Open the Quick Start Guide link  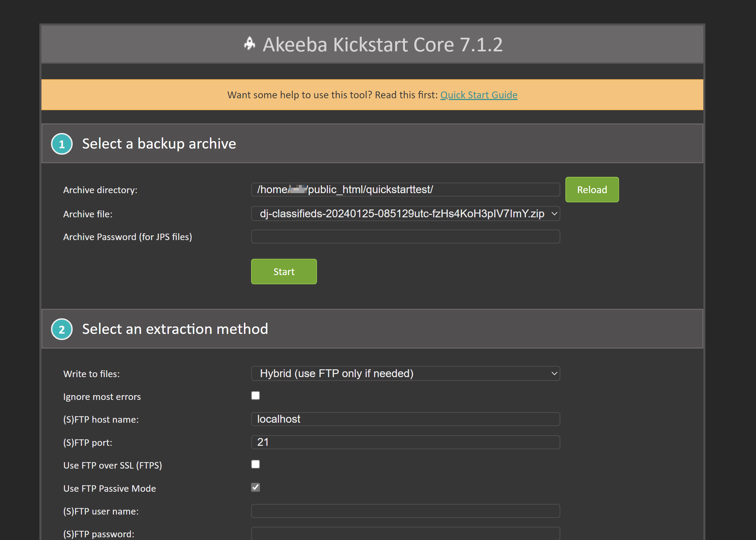[479, 95]
